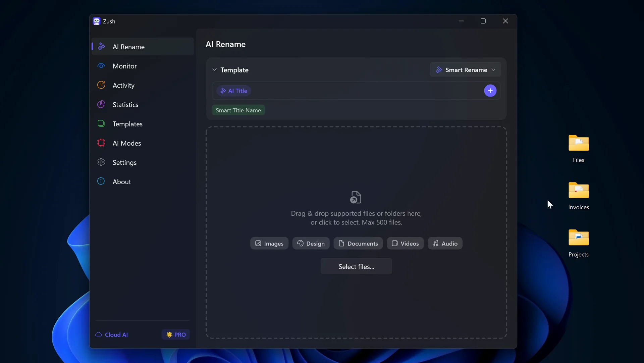Viewport: 644px width, 363px height.
Task: Select the Documents file type chip
Action: click(358, 243)
